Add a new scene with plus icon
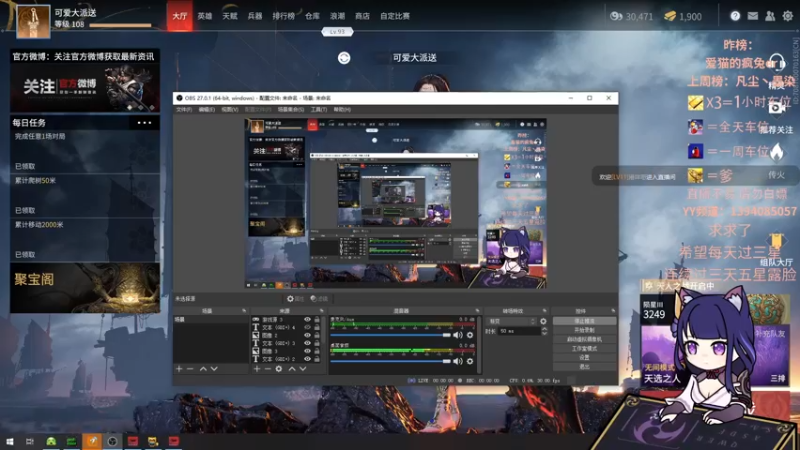Screen dimensions: 800x450 (x=179, y=368)
